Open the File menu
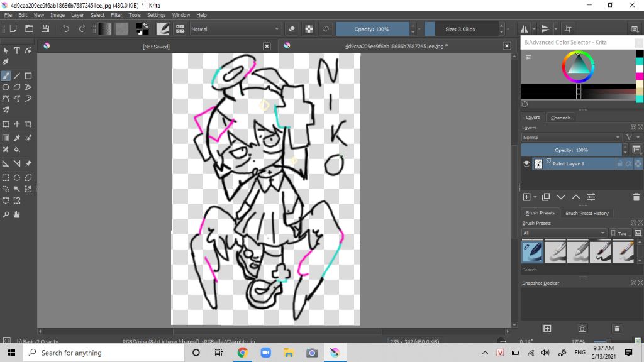 (8, 15)
